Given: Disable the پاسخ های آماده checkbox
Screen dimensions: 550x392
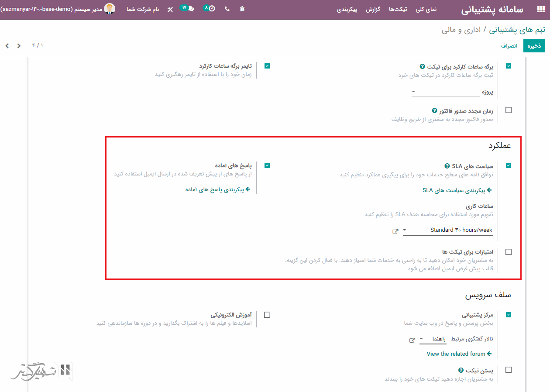Looking at the screenshot, I should 267,165.
